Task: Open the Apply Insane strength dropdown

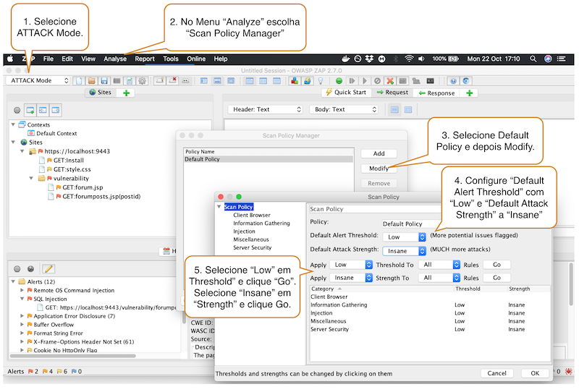Action: click(351, 278)
